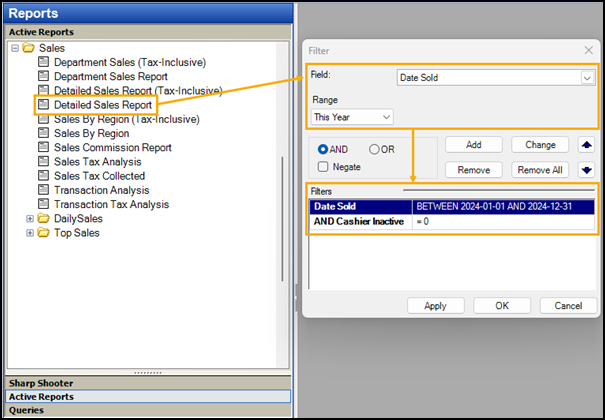Image resolution: width=605 pixels, height=420 pixels.
Task: Click the Transaction Tax Analysis page icon
Action: 44,204
